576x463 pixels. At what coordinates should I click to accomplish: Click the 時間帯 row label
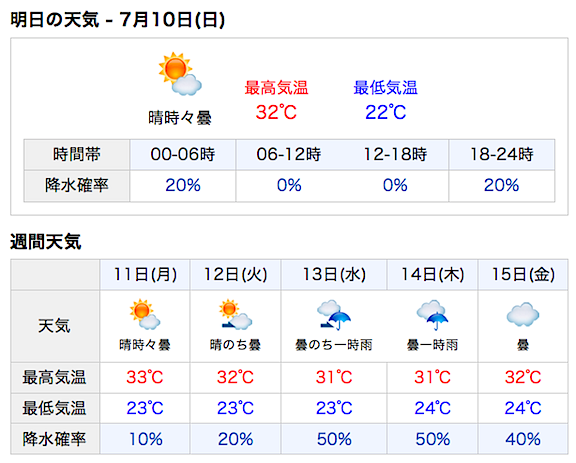[x=76, y=154]
